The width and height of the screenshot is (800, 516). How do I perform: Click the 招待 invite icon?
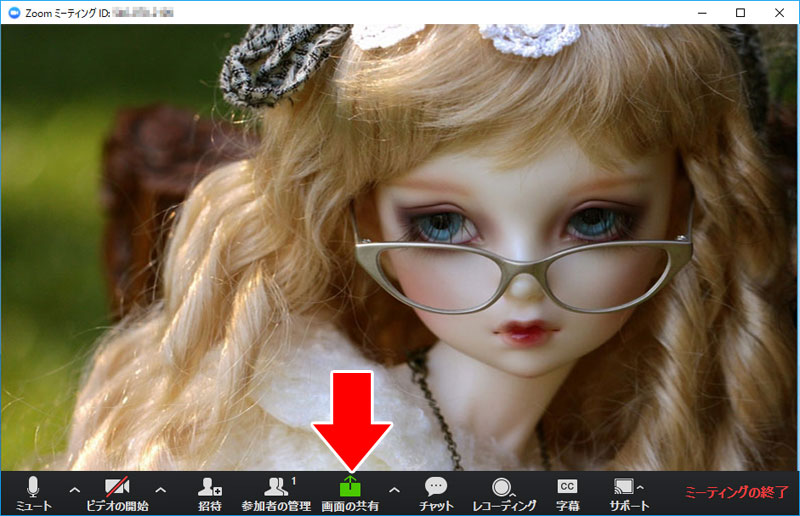pos(209,487)
